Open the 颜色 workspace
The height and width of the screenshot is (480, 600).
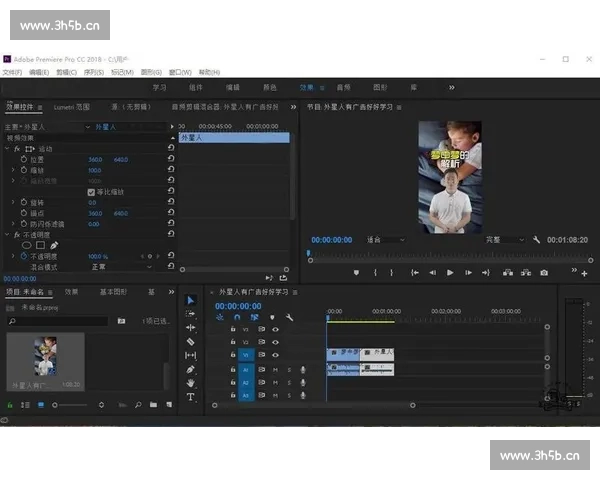click(x=270, y=88)
